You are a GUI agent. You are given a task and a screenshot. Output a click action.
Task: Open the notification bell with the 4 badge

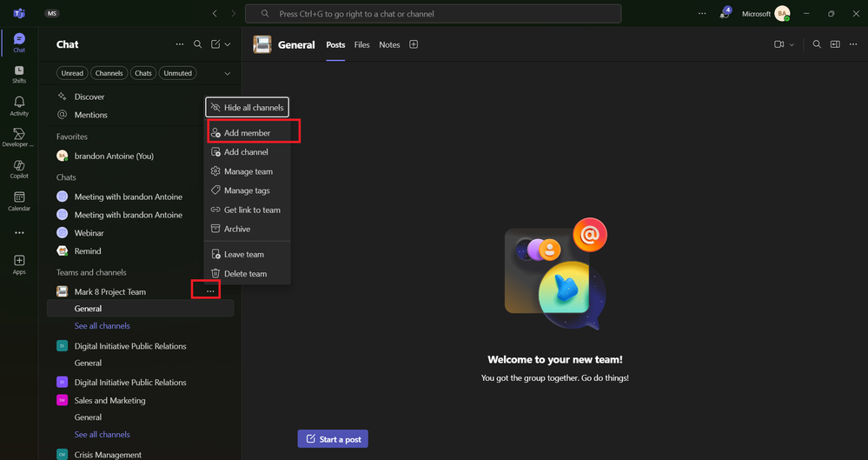click(725, 13)
